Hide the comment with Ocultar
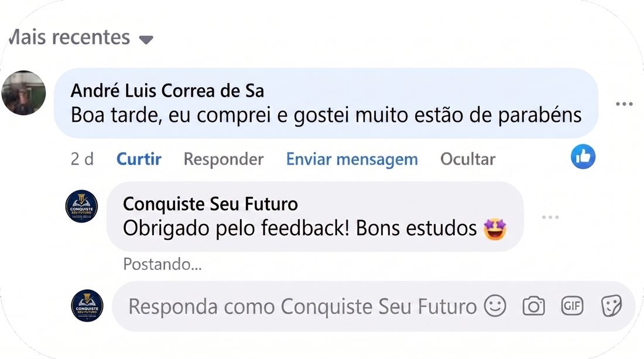 [468, 159]
